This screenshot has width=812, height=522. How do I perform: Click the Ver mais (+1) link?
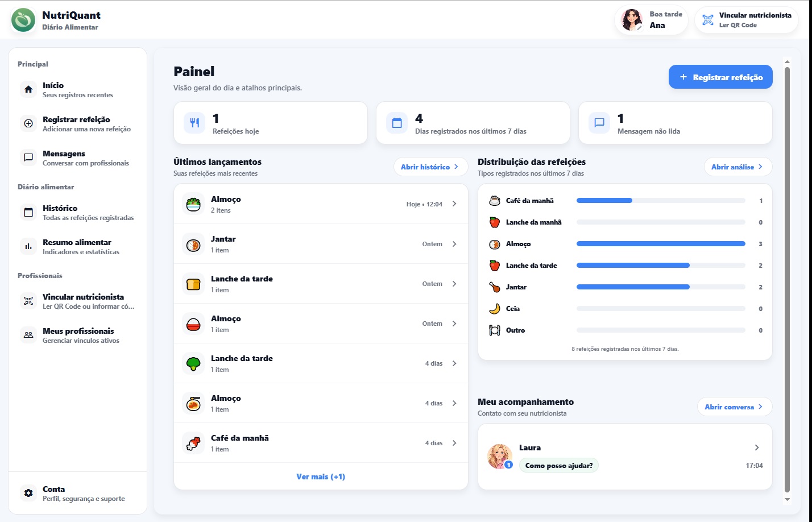[x=321, y=477]
